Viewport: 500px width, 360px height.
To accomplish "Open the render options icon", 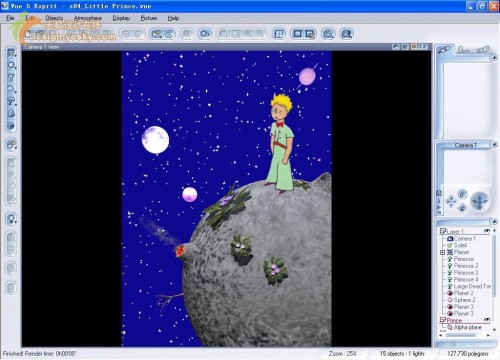I will point(310,34).
